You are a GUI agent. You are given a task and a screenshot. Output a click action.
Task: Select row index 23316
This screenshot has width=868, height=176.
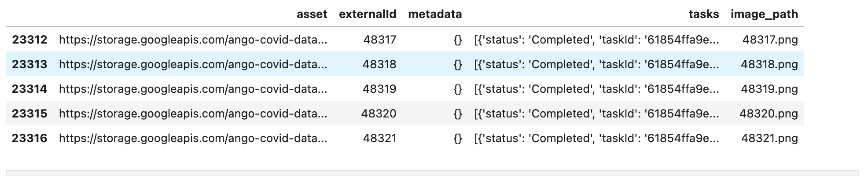click(29, 138)
